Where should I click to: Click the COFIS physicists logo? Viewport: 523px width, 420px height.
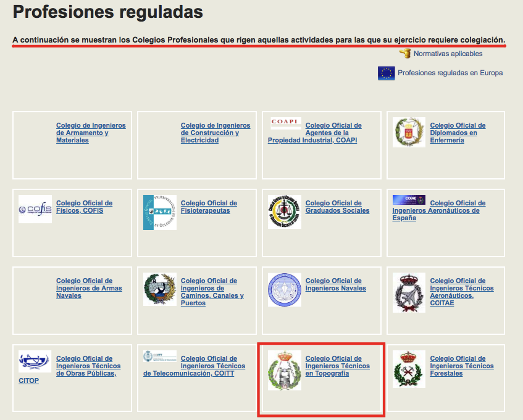click(35, 209)
